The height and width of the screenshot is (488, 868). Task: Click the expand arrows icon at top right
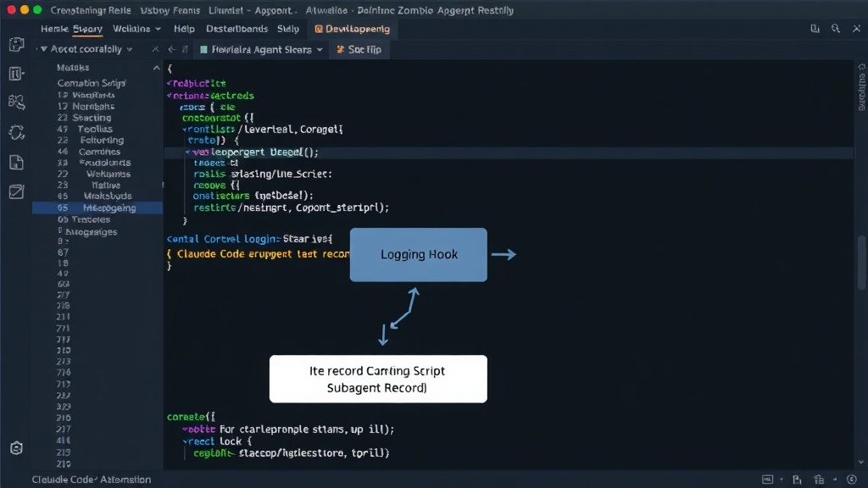click(856, 28)
